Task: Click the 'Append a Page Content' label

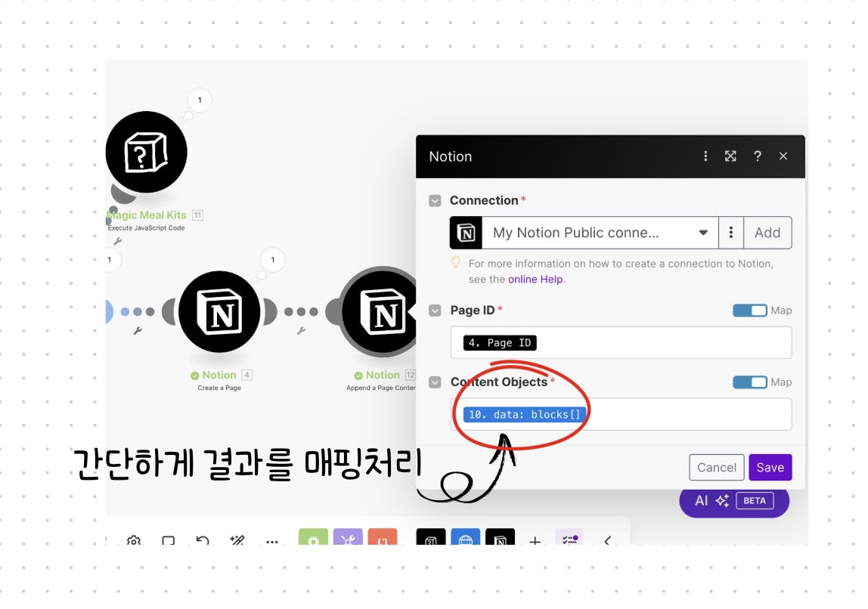Action: [x=381, y=388]
